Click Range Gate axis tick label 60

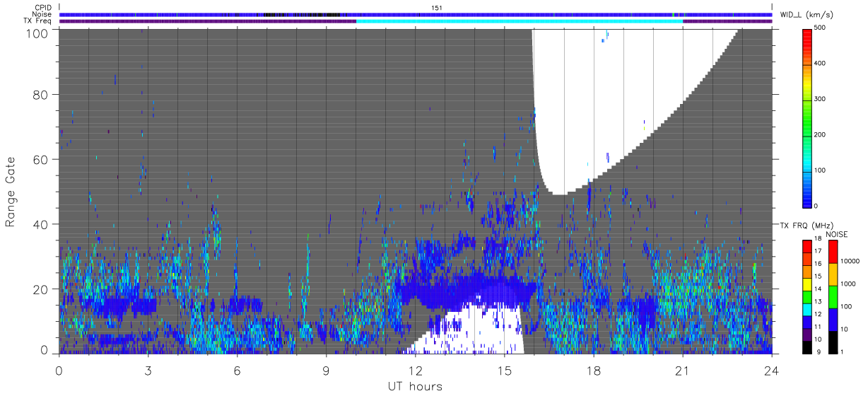coord(41,159)
